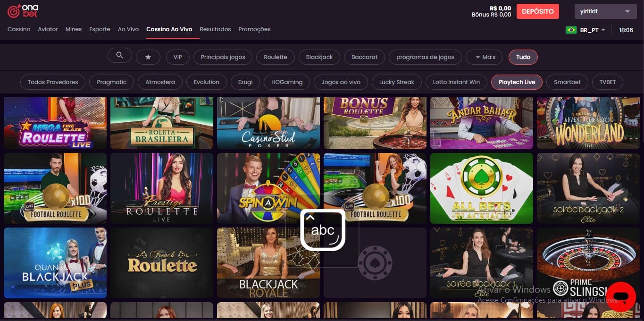Open the game search magnifier

coord(120,56)
